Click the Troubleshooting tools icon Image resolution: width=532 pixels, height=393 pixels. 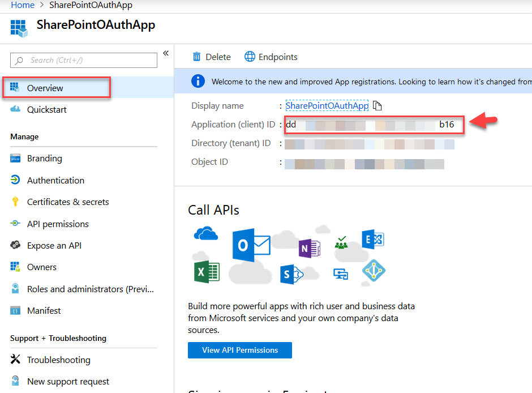(15, 359)
